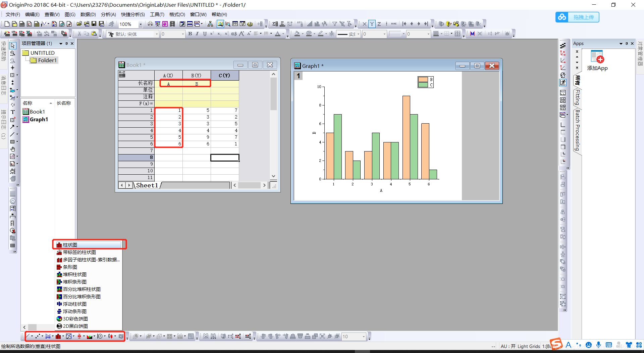Viewport: 644px width, 353px height.
Task: Open the 文件(F) menu
Action: point(13,14)
